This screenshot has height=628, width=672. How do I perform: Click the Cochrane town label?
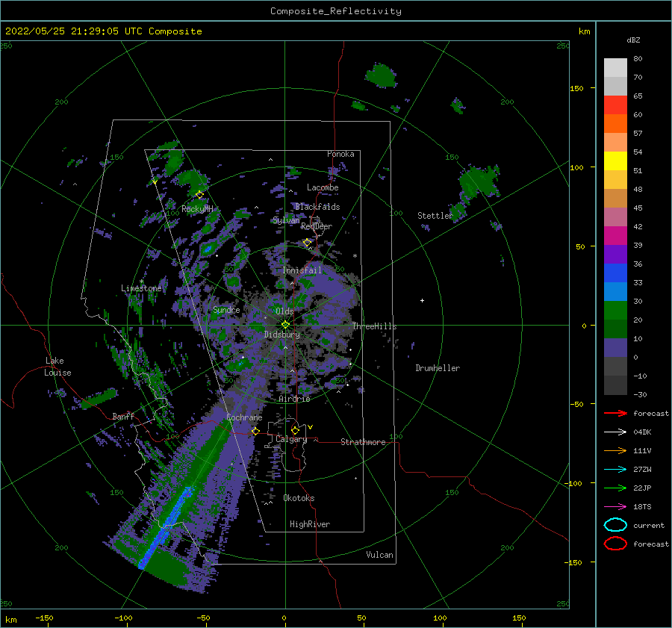click(244, 417)
